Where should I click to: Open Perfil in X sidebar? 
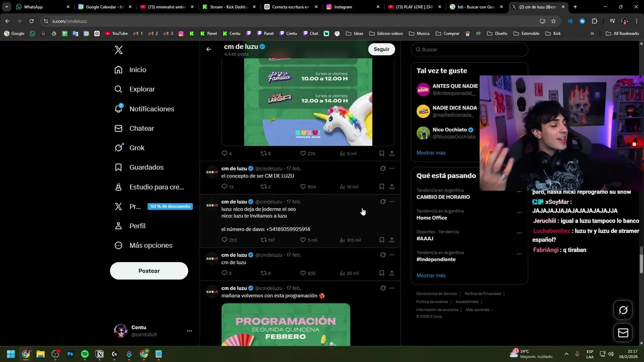[x=130, y=226]
